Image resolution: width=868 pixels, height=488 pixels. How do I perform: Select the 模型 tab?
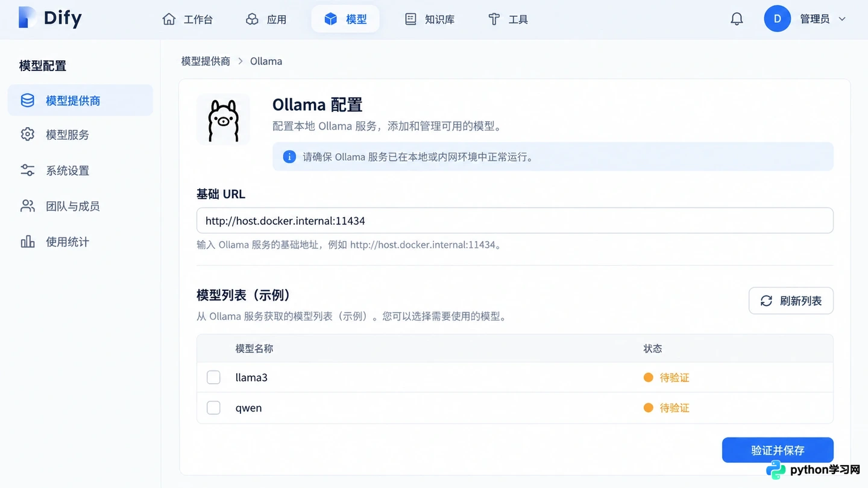click(345, 19)
